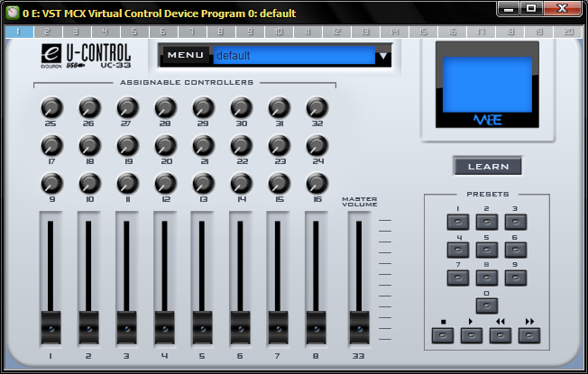Viewport: 588px width, 374px height.
Task: Click the blue LCD display screen
Action: 487,85
